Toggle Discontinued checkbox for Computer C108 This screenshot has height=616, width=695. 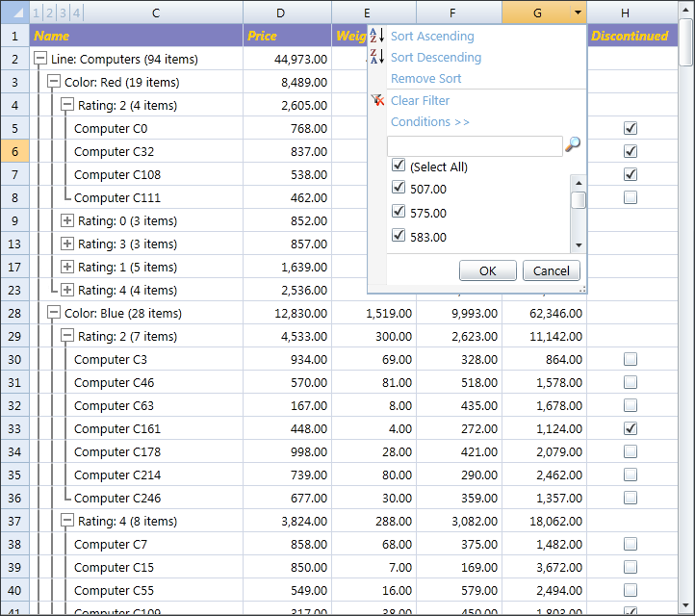point(631,174)
